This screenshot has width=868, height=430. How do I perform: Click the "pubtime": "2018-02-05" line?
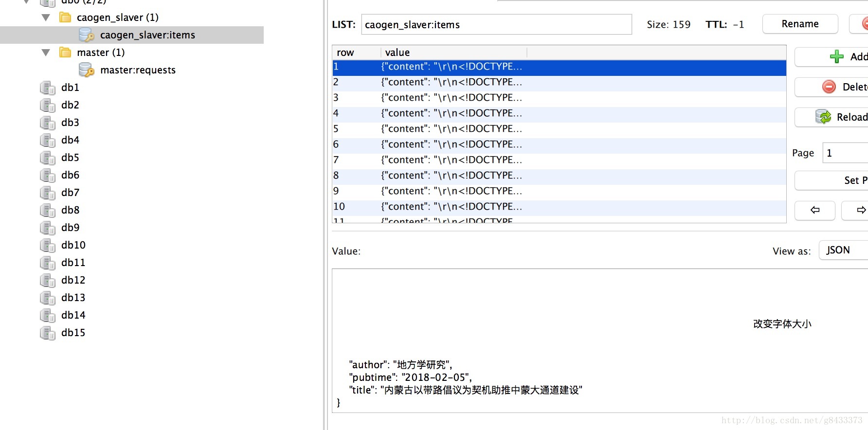tap(410, 377)
